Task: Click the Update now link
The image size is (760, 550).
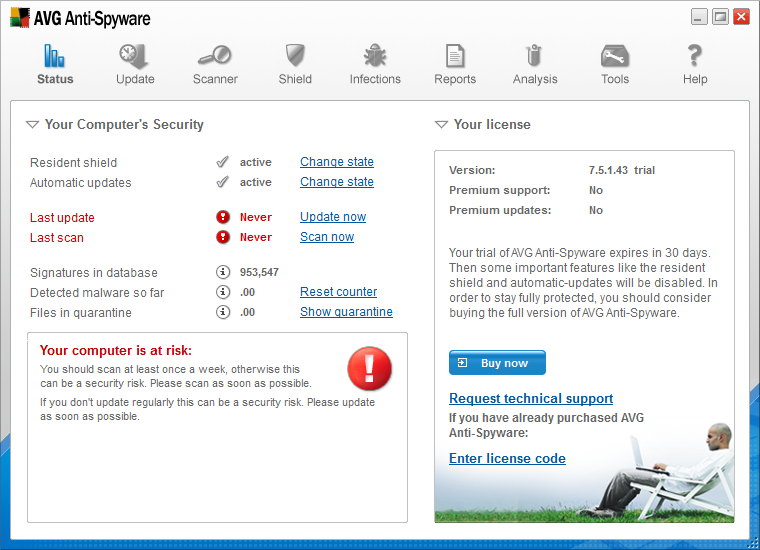Action: pyautogui.click(x=333, y=217)
